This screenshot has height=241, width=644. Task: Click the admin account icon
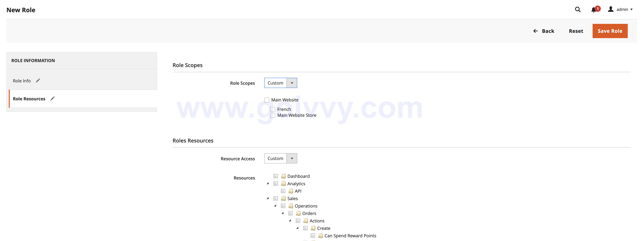click(611, 9)
